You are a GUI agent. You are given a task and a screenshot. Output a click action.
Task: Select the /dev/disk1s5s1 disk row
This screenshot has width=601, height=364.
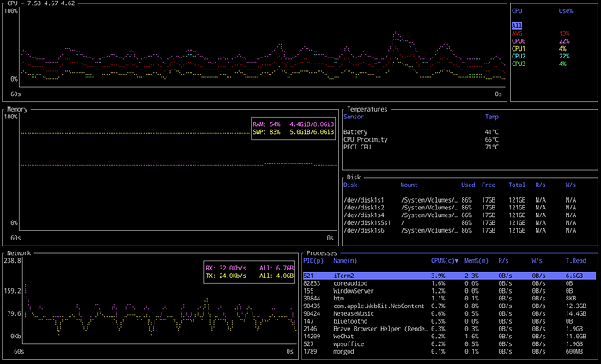460,223
